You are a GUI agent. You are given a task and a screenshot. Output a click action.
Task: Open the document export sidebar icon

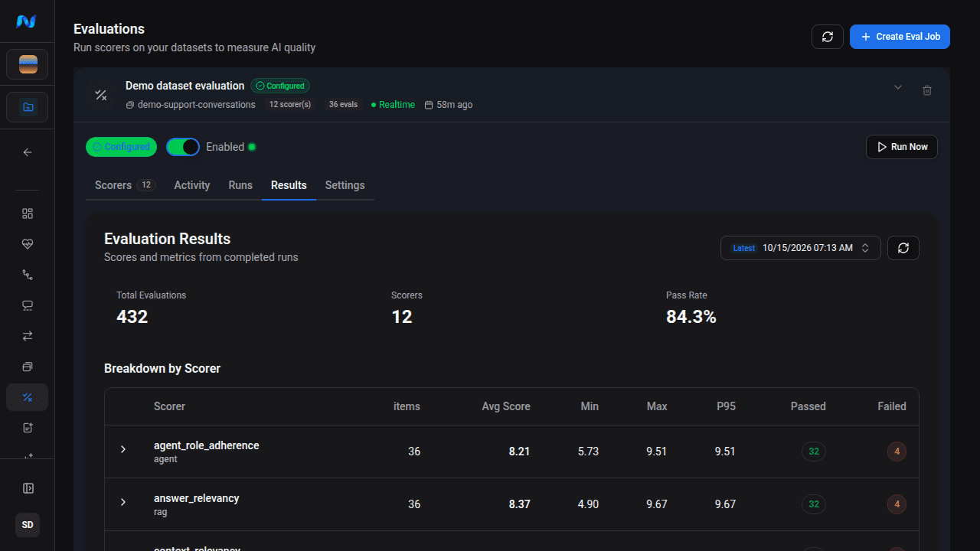click(28, 428)
